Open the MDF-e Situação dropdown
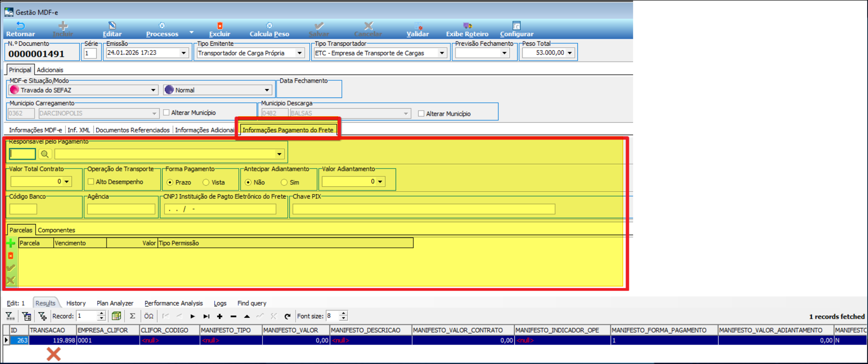This screenshot has height=364, width=868. pyautogui.click(x=153, y=90)
